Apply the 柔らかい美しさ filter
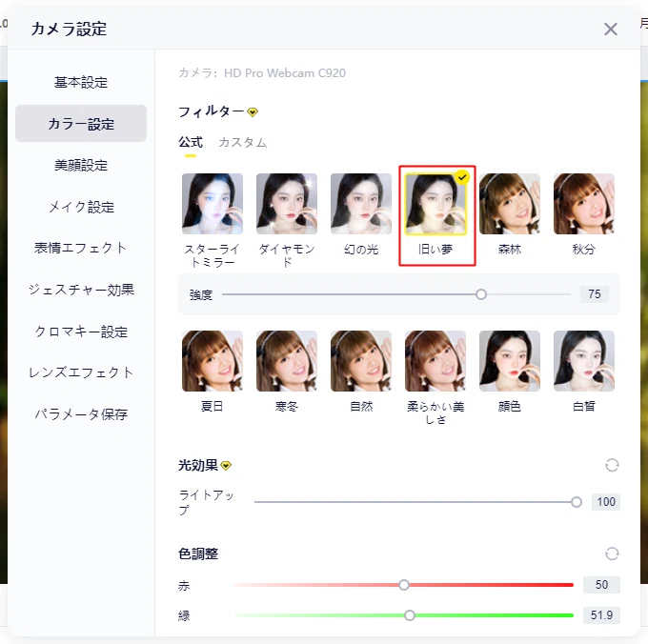The image size is (648, 644). [x=435, y=361]
